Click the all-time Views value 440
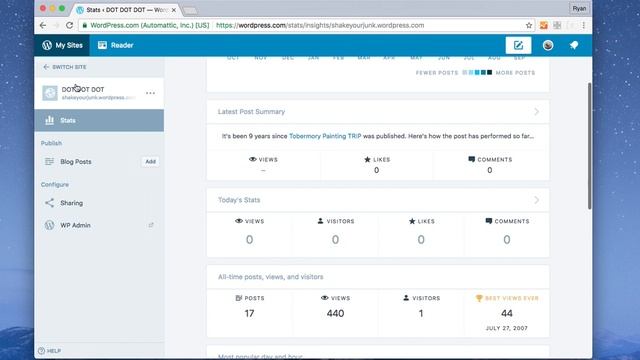Viewport: 640px width, 360px height. pos(335,313)
